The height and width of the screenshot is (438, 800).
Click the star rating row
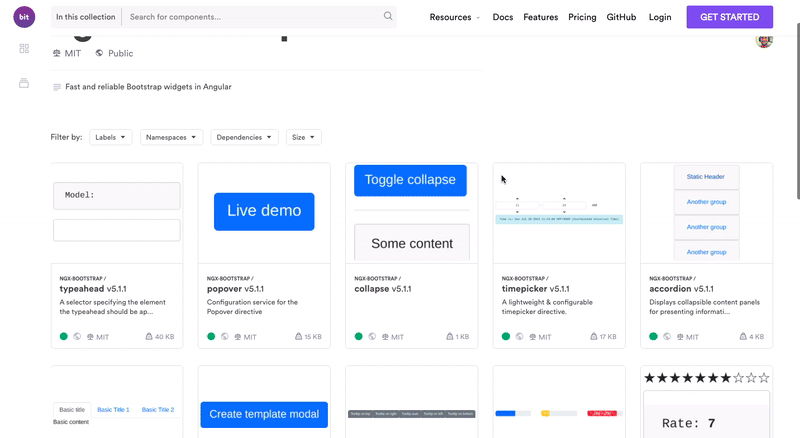pyautogui.click(x=707, y=378)
